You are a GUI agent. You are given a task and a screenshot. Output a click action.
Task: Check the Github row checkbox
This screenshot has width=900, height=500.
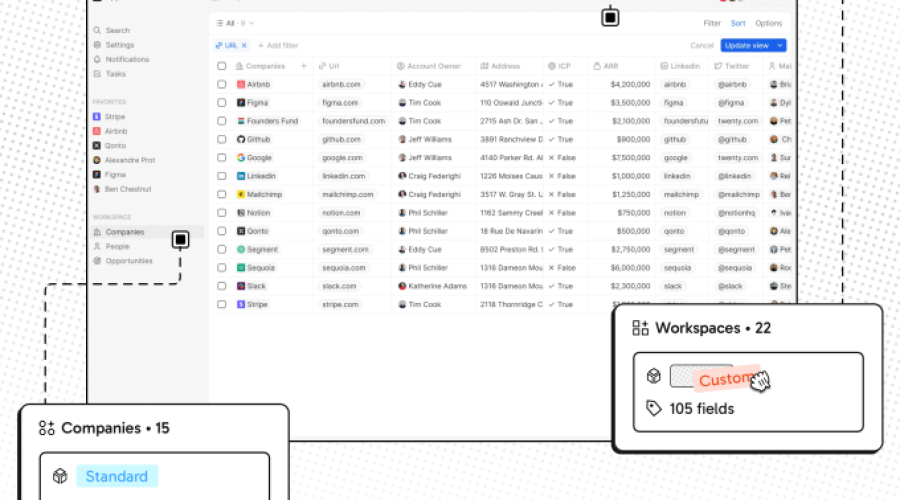(x=222, y=139)
